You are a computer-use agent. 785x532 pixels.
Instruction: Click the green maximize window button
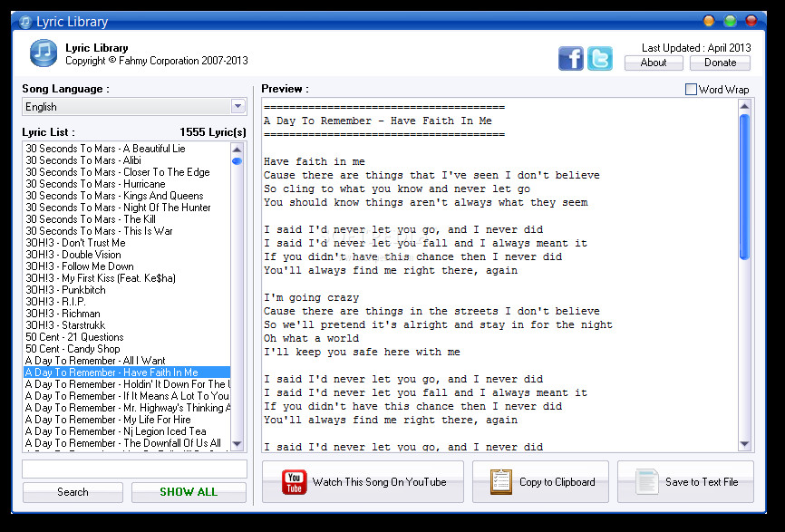click(x=730, y=21)
